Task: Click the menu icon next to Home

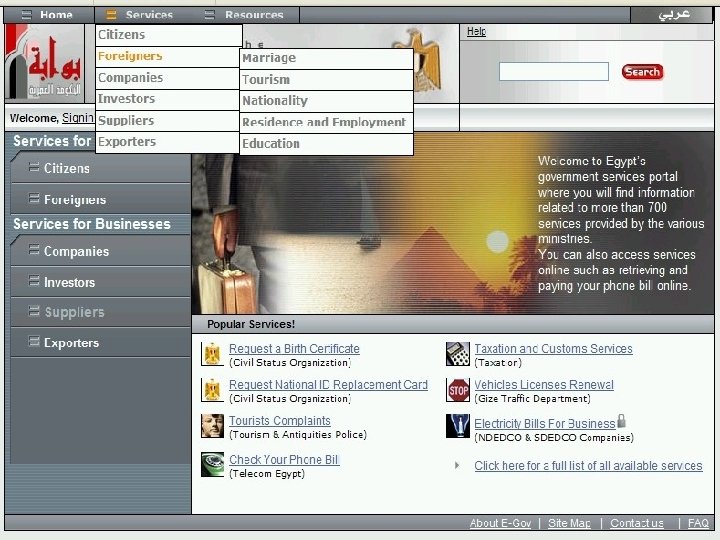Action: coord(27,15)
